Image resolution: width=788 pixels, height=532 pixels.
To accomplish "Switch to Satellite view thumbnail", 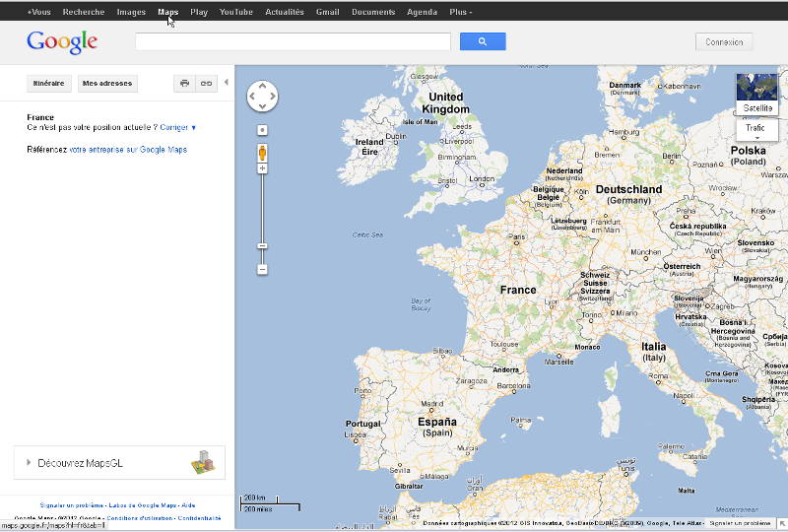I will coord(756,94).
